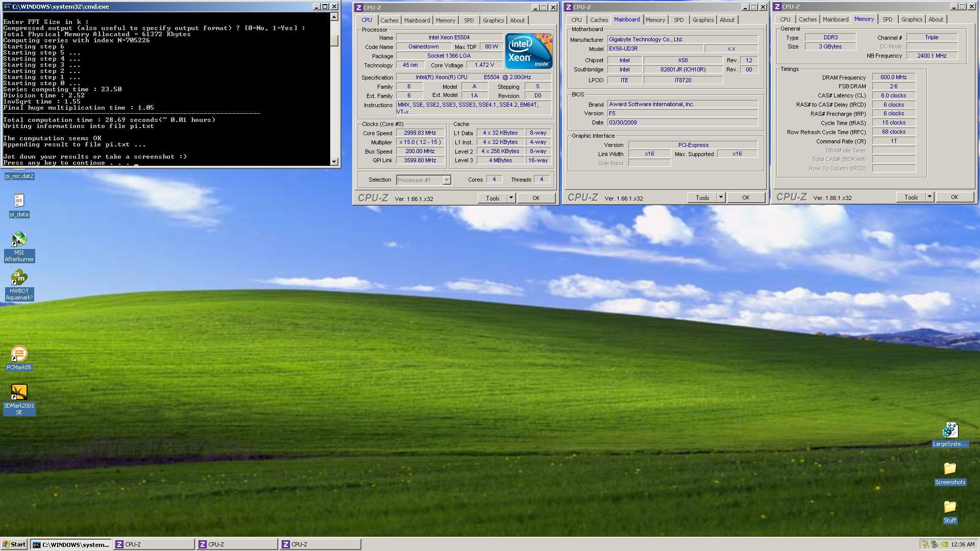The width and height of the screenshot is (980, 551).
Task: Click Tools button in first CPU-Z window
Action: pyautogui.click(x=493, y=198)
